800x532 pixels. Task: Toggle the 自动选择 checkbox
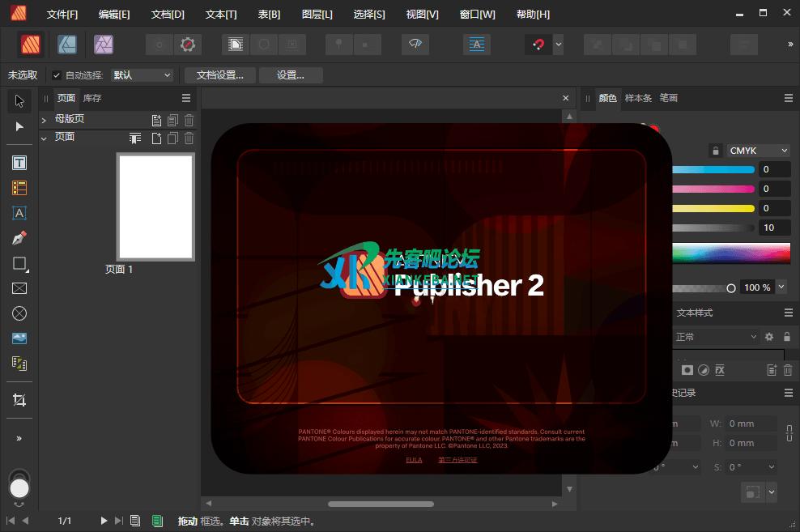pos(57,75)
